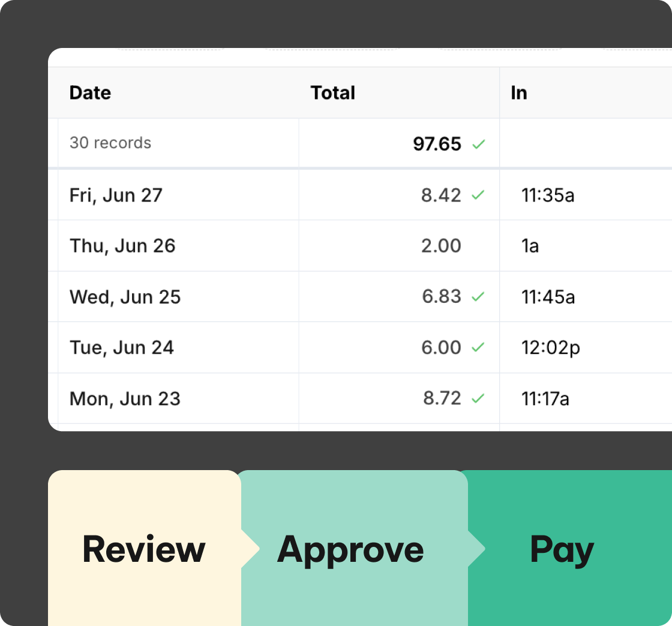Click the 11:35a clock-in time entry
Image resolution: width=672 pixels, height=626 pixels.
coord(548,195)
